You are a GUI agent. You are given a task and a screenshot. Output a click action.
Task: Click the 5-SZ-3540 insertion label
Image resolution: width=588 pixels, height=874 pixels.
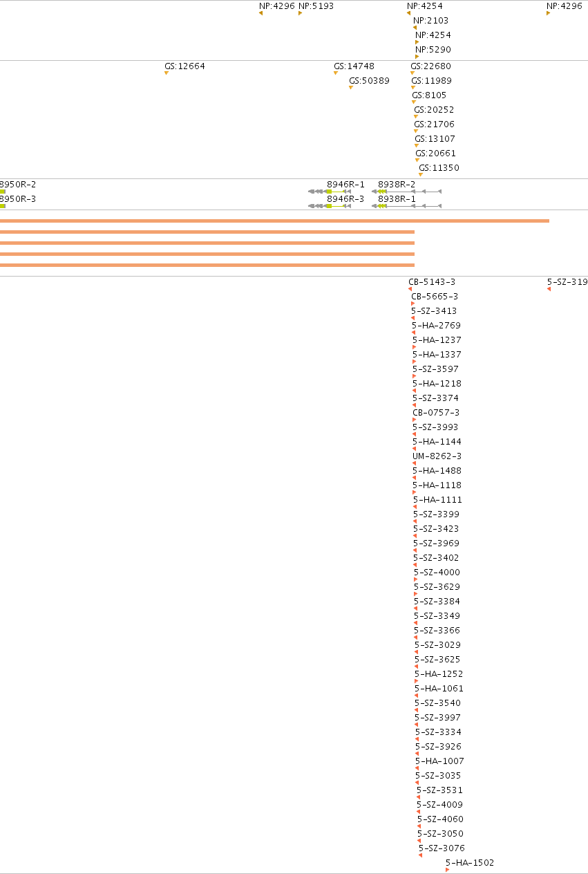tap(437, 703)
